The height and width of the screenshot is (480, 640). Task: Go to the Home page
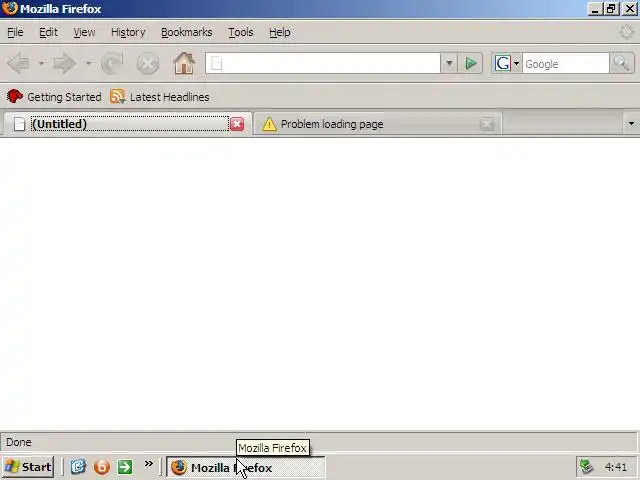(184, 63)
